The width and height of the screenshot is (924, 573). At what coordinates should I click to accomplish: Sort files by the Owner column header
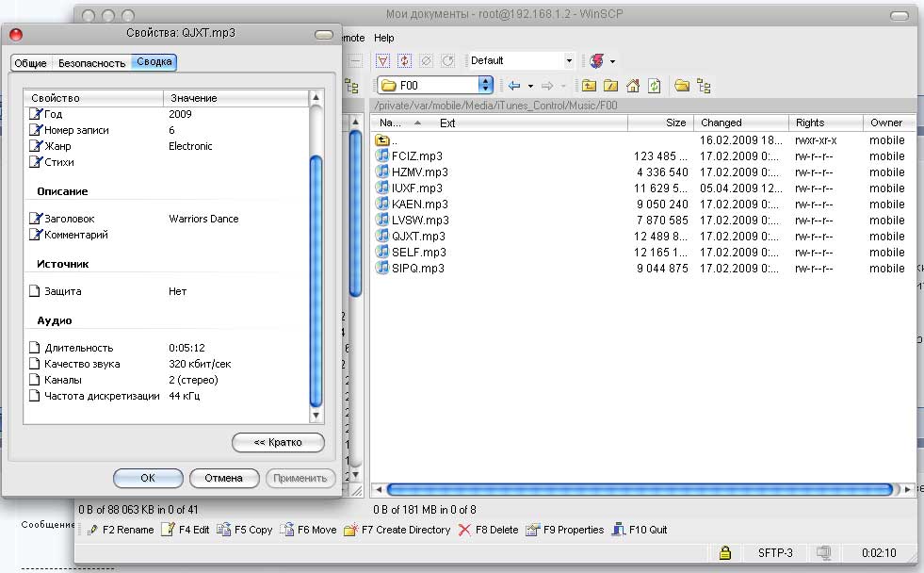[x=889, y=123]
